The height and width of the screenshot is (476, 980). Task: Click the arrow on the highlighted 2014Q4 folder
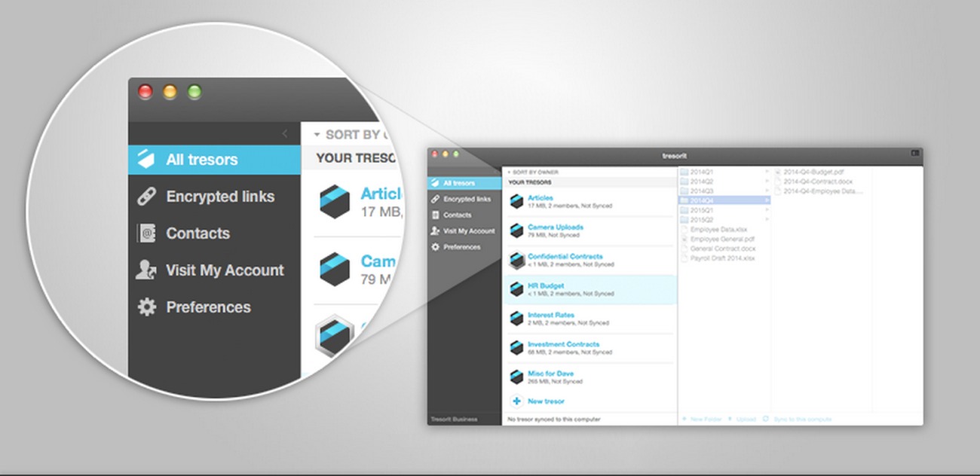click(767, 201)
